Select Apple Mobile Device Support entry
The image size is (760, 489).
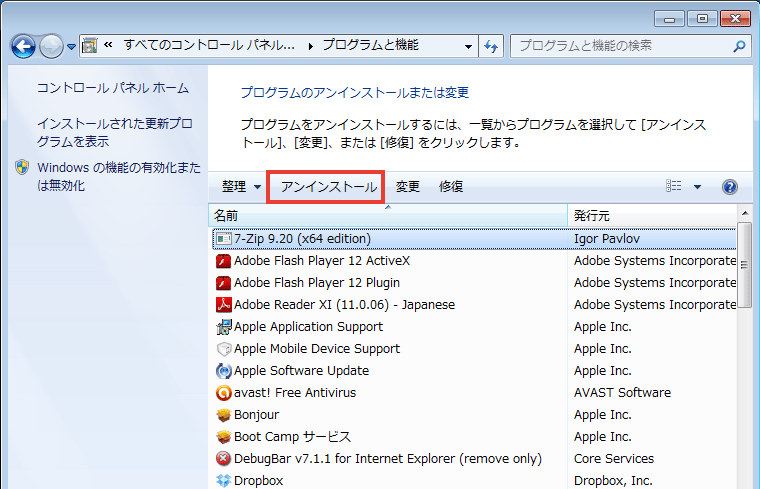click(x=475, y=348)
